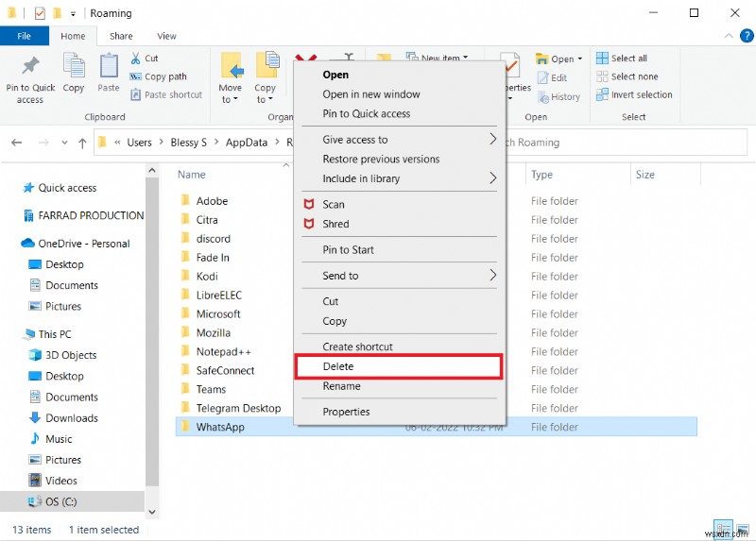
Task: Open the File tab
Action: tap(25, 36)
